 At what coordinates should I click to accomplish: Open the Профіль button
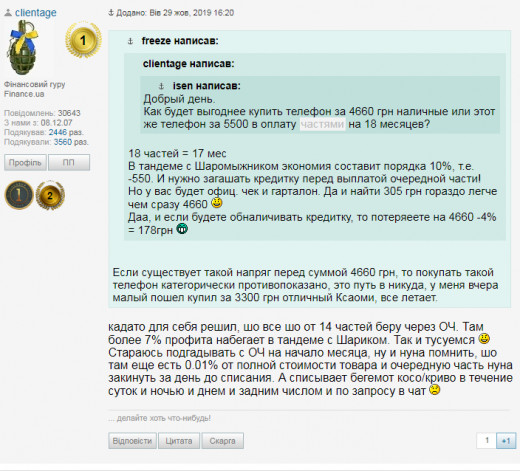(x=25, y=162)
